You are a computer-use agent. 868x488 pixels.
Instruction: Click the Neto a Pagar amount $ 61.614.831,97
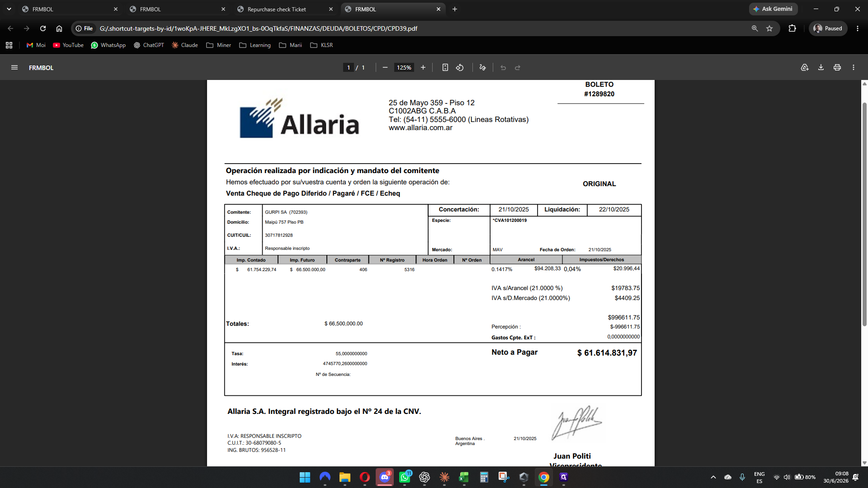coord(607,353)
